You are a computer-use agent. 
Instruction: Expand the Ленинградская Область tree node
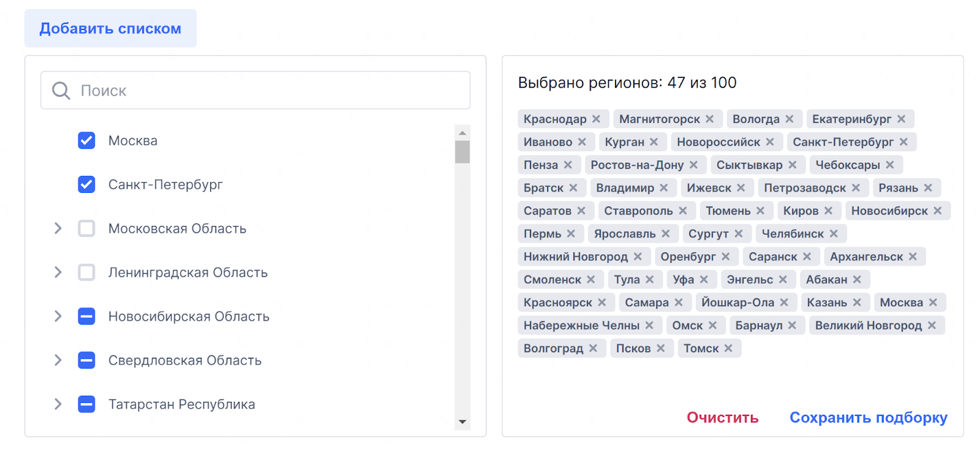[58, 273]
